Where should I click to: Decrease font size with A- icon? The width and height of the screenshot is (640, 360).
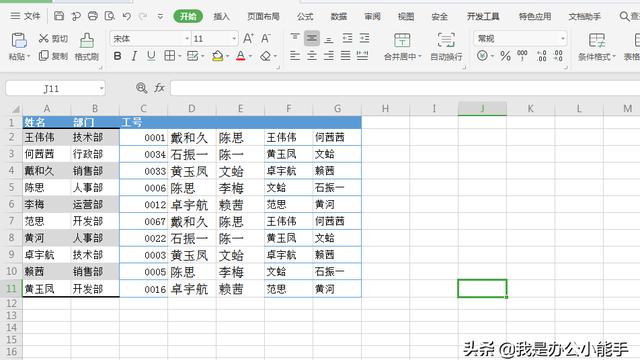tap(266, 39)
